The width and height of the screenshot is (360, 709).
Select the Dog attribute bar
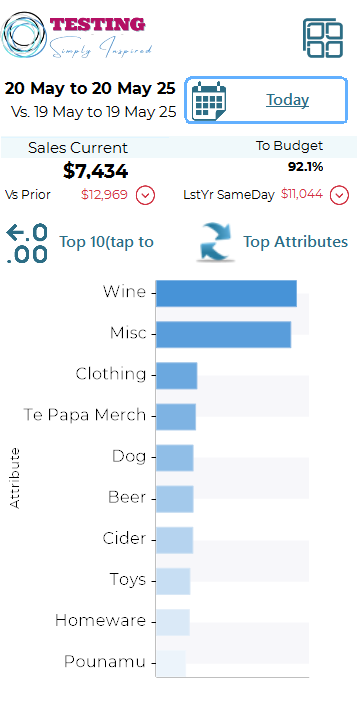pos(175,458)
